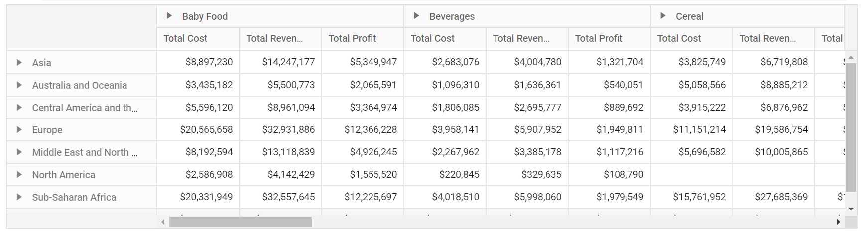This screenshot has width=868, height=237.
Task: Click cell $3,435,182 in Australia row
Action: tap(198, 85)
